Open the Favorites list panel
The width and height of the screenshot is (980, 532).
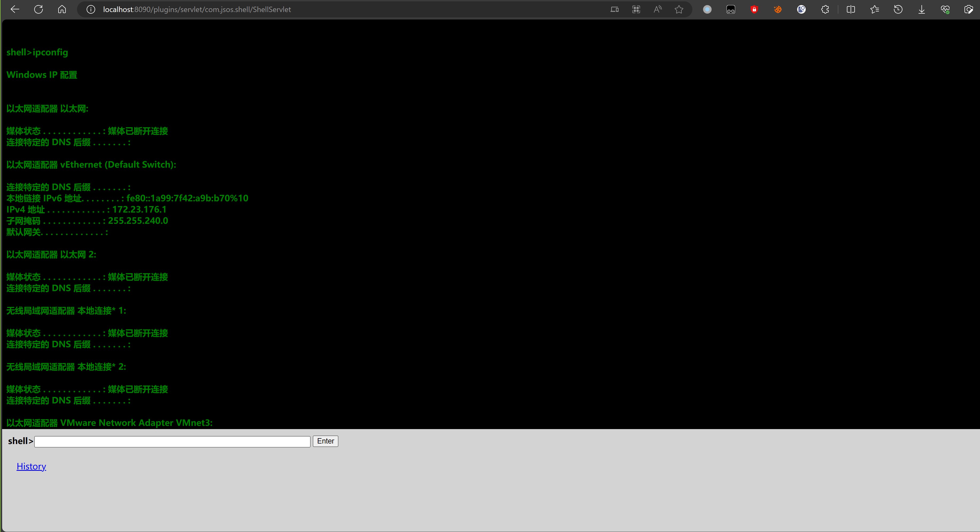pyautogui.click(x=875, y=10)
